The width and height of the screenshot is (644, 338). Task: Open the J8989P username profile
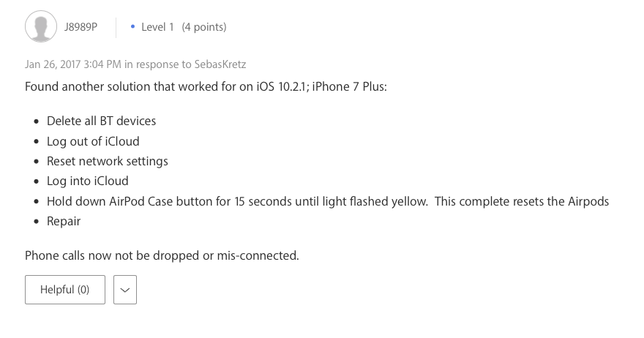[x=80, y=27]
